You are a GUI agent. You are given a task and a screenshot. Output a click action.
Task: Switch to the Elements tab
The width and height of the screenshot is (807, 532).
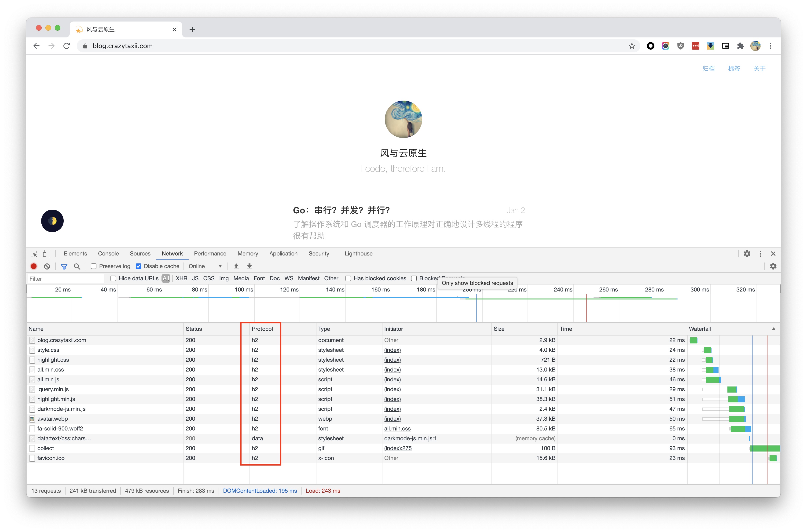pos(75,253)
